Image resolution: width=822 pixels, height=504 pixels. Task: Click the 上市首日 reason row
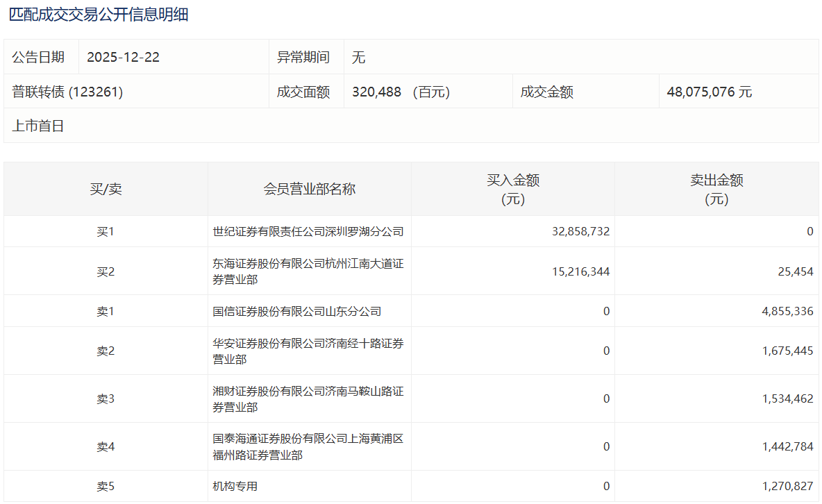(38, 126)
